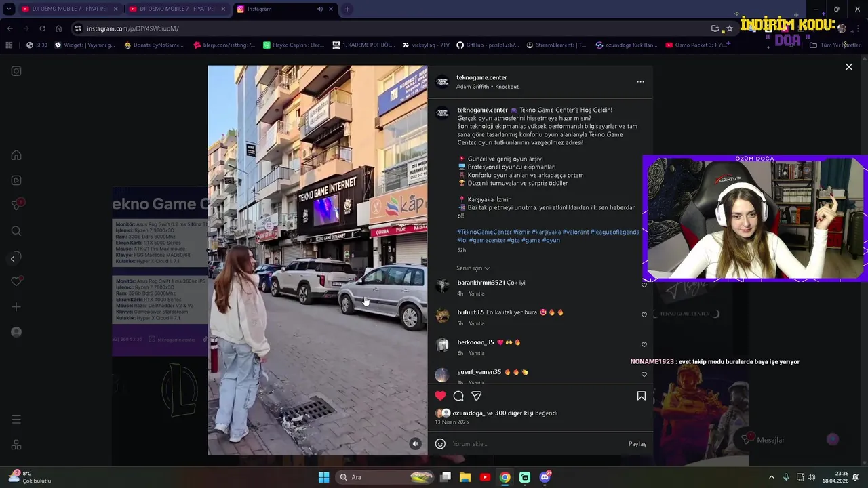The height and width of the screenshot is (488, 868).
Task: Open ozumdoga_ profile from likes line
Action: coord(469,413)
